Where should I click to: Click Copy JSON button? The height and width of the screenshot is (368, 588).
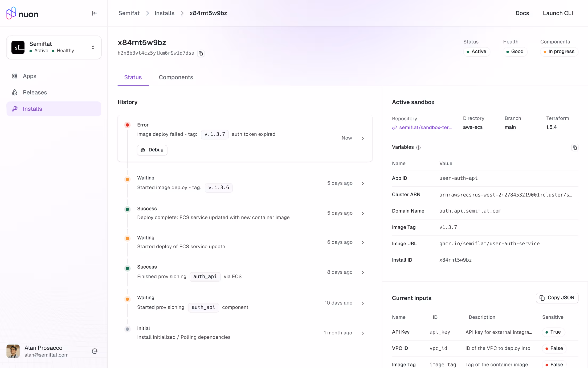557,298
